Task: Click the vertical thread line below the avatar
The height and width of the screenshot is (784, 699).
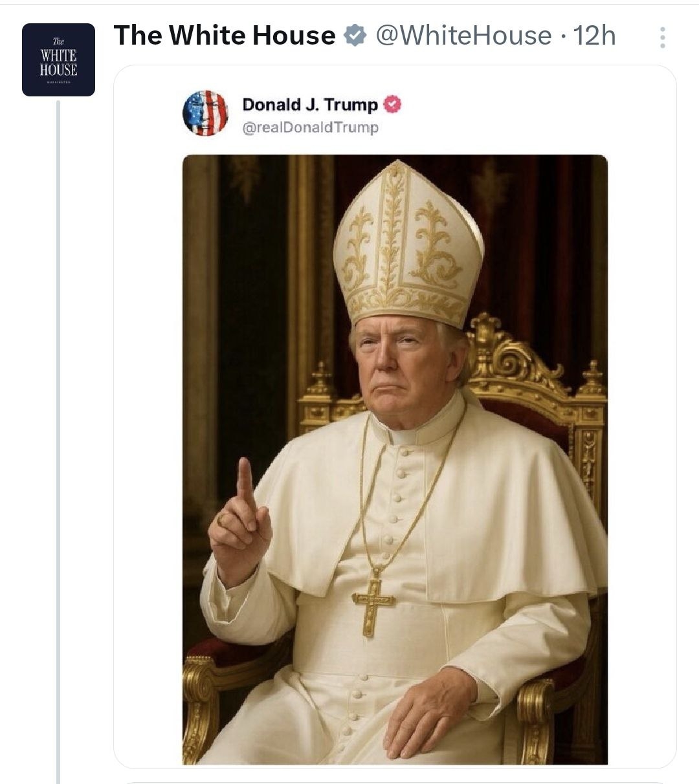Action: pos(58,441)
